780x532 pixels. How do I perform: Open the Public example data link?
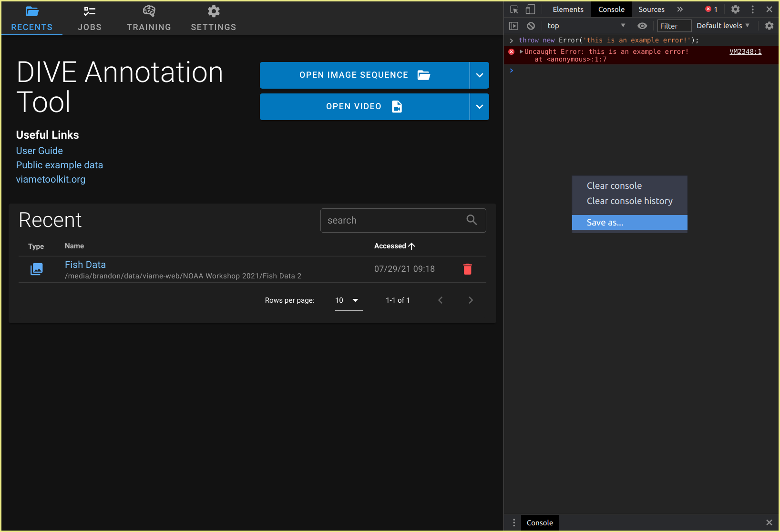60,165
